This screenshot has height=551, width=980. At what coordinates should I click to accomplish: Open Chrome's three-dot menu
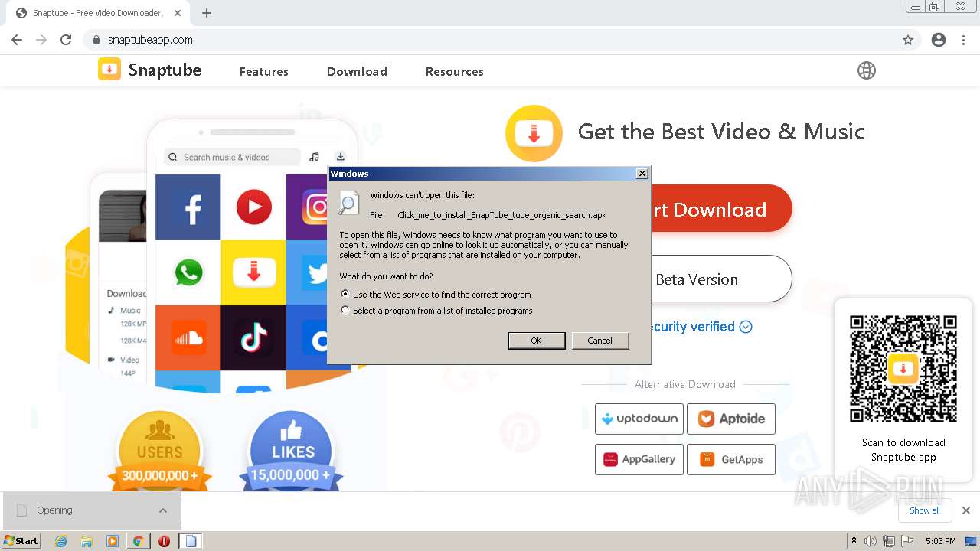click(963, 40)
